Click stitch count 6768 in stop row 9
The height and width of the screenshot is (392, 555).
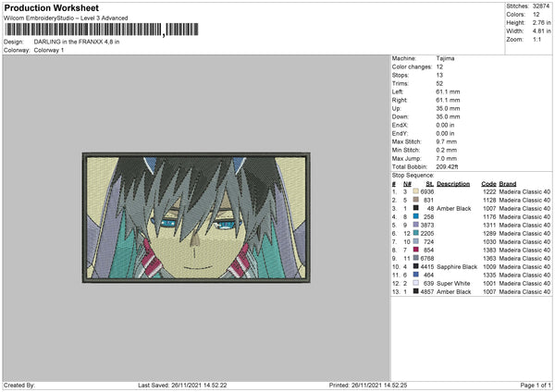click(427, 258)
